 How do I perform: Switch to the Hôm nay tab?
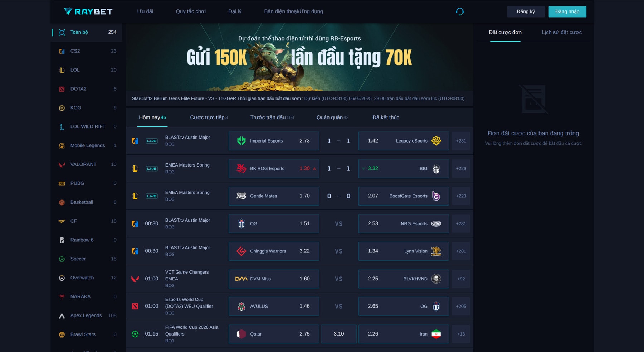[152, 117]
